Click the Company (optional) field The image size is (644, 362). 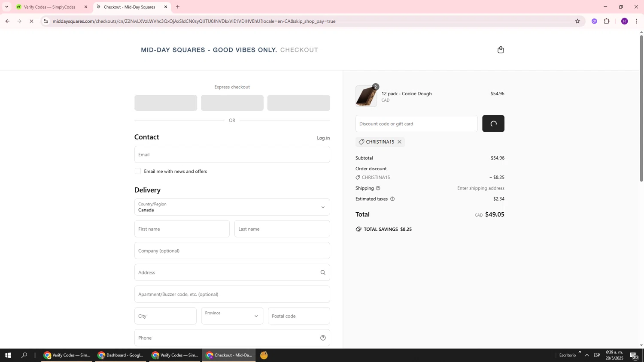coord(232,250)
